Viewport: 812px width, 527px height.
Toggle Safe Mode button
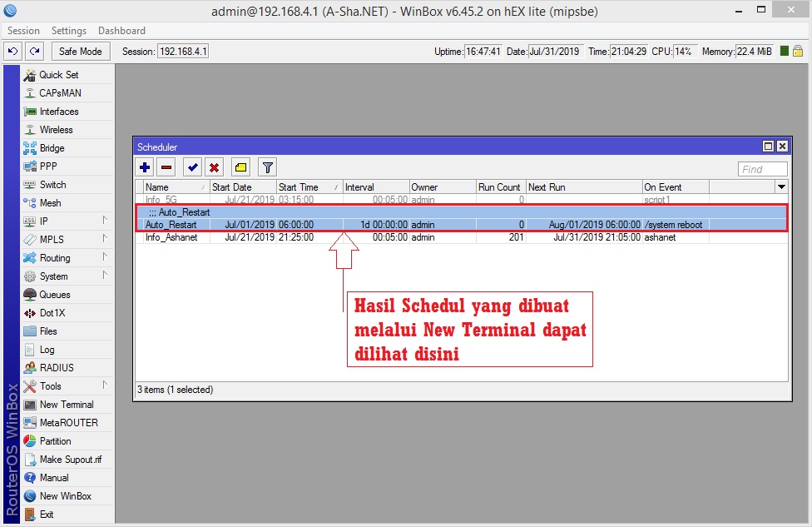click(x=80, y=52)
